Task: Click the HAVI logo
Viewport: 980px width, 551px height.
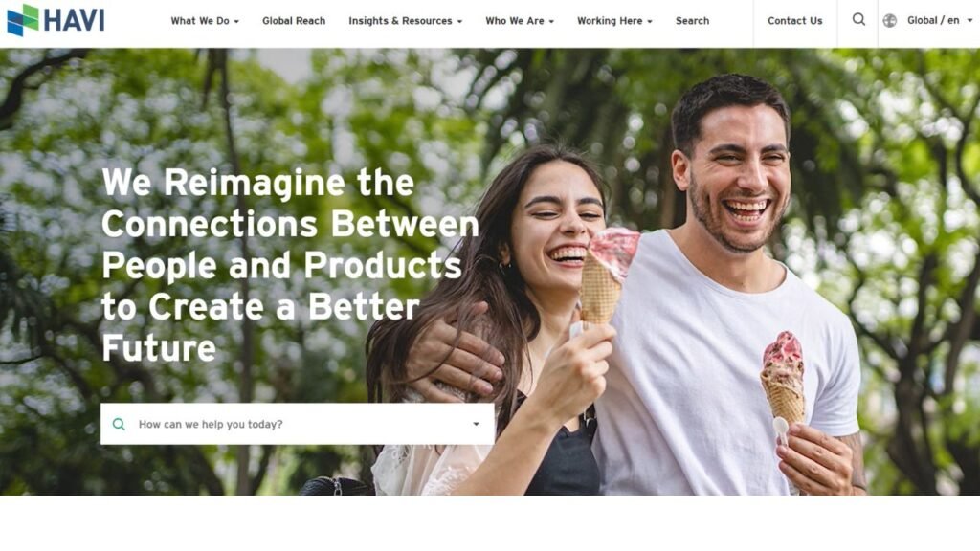Action: coord(56,19)
